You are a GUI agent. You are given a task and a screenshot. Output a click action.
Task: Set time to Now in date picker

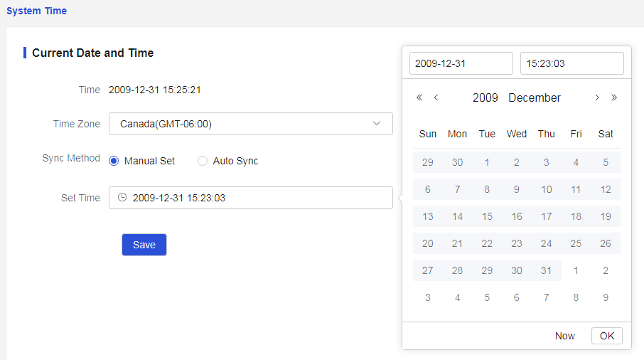tap(564, 336)
